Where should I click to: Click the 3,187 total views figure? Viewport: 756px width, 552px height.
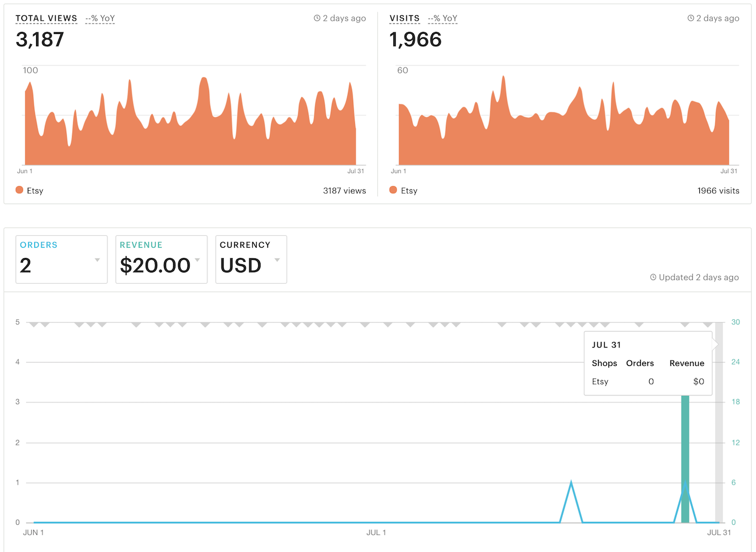[40, 40]
